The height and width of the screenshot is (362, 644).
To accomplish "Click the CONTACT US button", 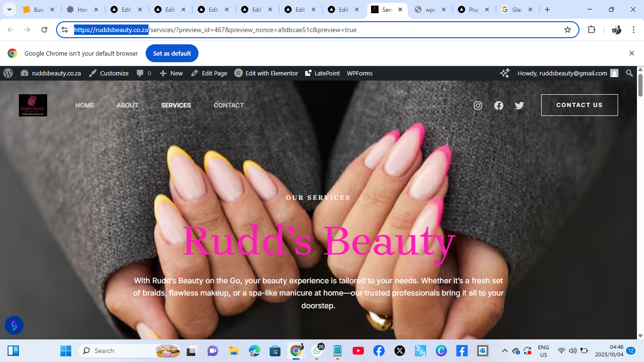I will [579, 105].
